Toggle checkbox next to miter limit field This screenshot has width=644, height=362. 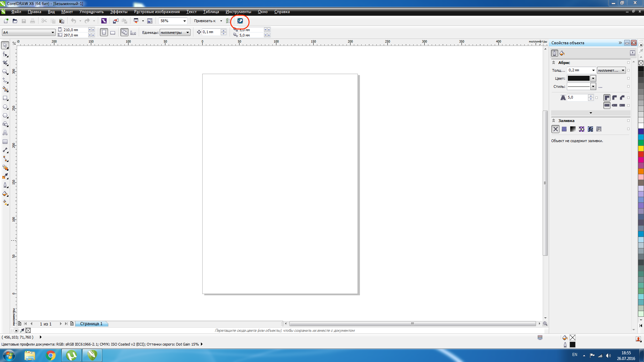click(x=597, y=98)
